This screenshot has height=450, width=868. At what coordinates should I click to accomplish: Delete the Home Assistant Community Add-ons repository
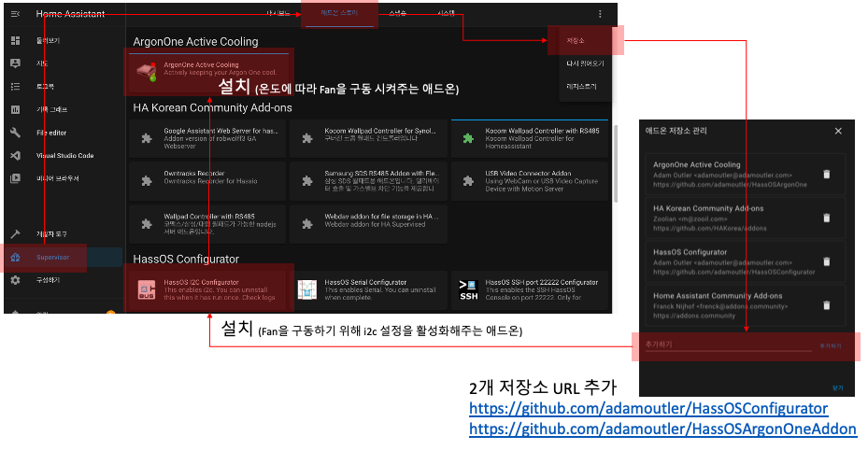click(x=827, y=305)
